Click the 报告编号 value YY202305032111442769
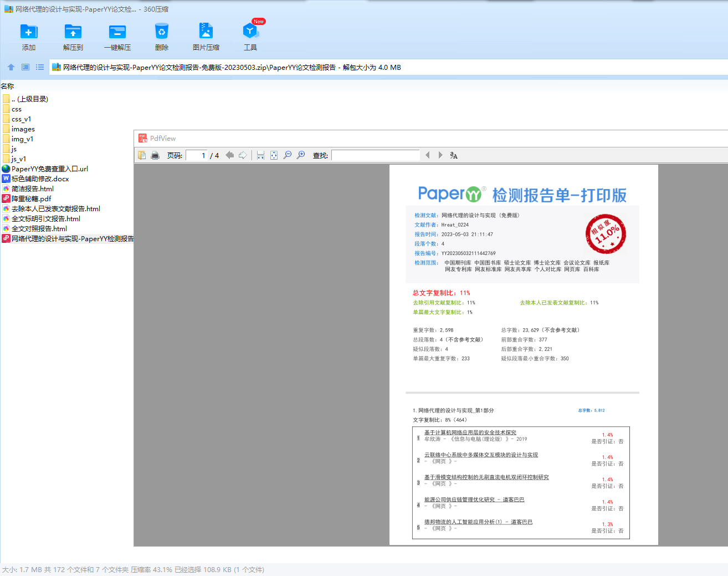728x576 pixels. click(x=469, y=253)
